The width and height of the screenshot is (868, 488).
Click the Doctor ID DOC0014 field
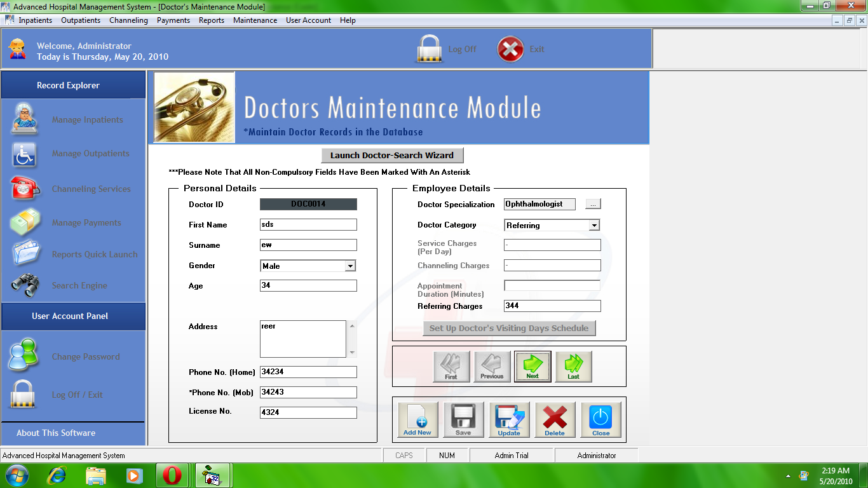click(308, 205)
